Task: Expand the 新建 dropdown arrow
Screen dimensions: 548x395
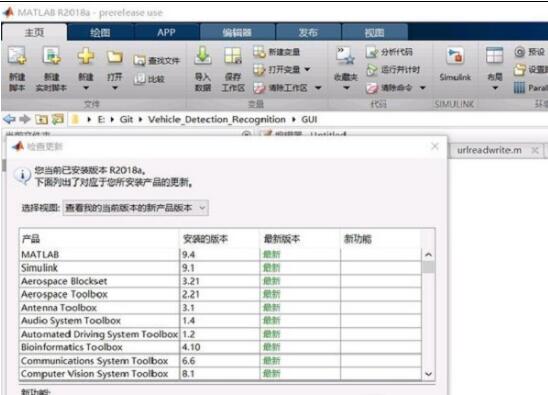Action: pos(86,88)
